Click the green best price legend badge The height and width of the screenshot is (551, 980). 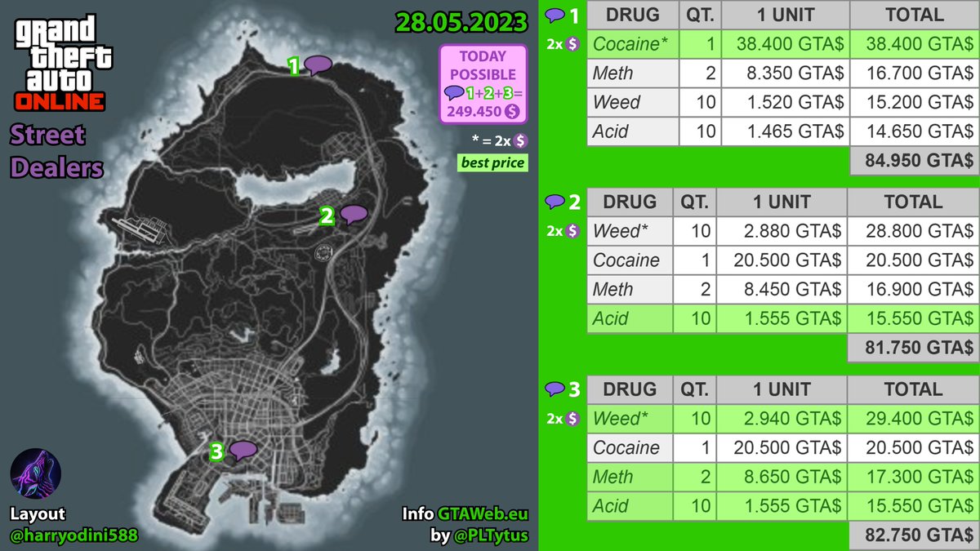[492, 163]
